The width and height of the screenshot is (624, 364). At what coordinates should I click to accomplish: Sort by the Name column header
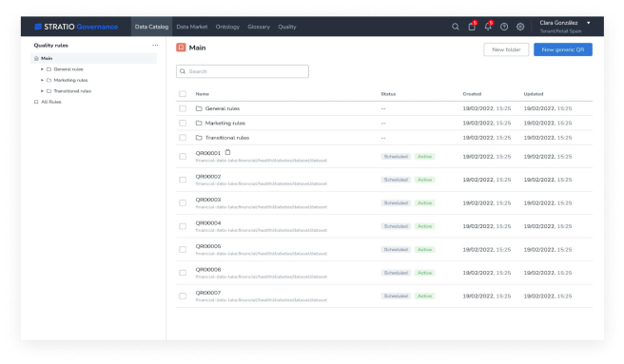tap(203, 94)
